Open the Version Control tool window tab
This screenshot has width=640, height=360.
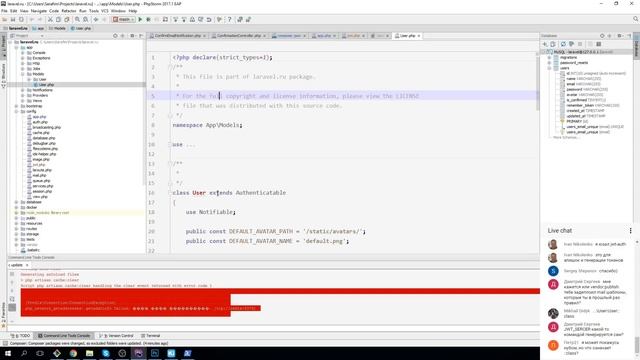coord(116,336)
